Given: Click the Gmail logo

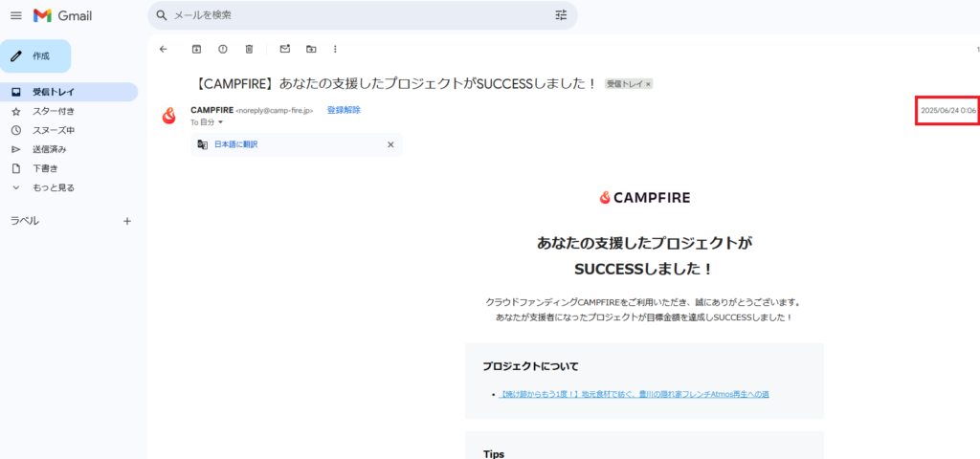Looking at the screenshot, I should coord(62,15).
